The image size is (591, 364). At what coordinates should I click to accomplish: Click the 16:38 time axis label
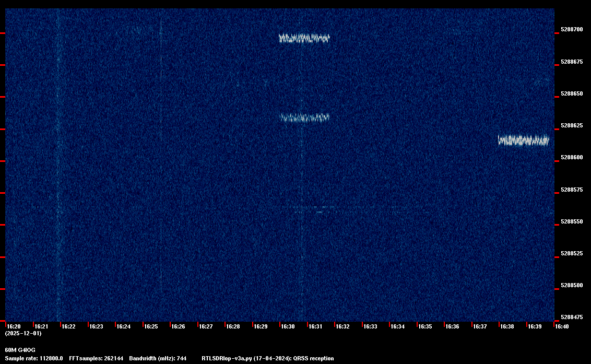507,326
